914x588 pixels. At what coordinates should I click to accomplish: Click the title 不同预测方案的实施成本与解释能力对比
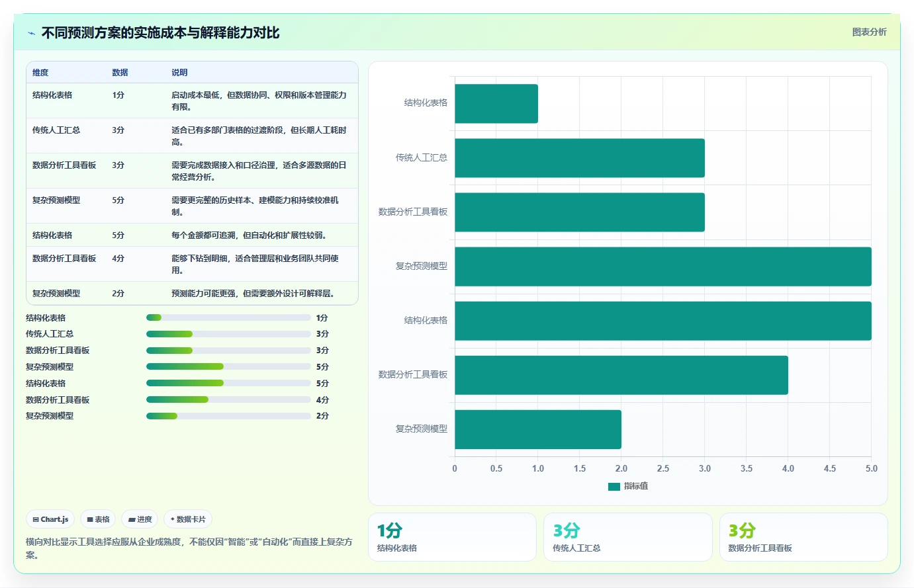pyautogui.click(x=160, y=32)
